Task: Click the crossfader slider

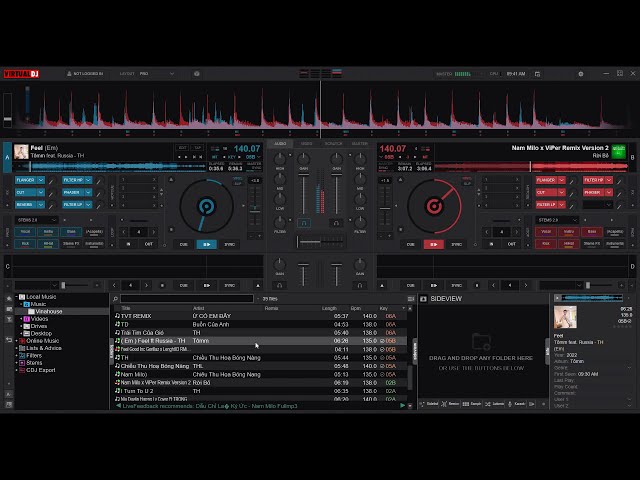Action: pyautogui.click(x=320, y=242)
